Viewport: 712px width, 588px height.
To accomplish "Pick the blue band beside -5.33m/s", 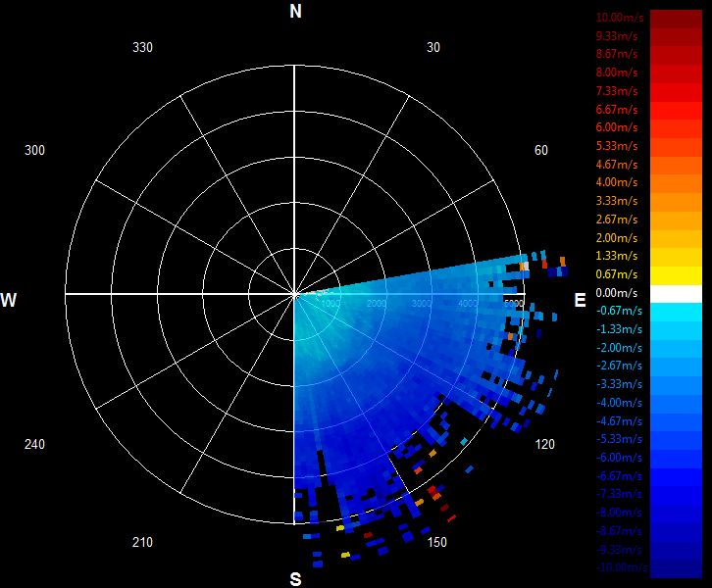I will pos(676,440).
